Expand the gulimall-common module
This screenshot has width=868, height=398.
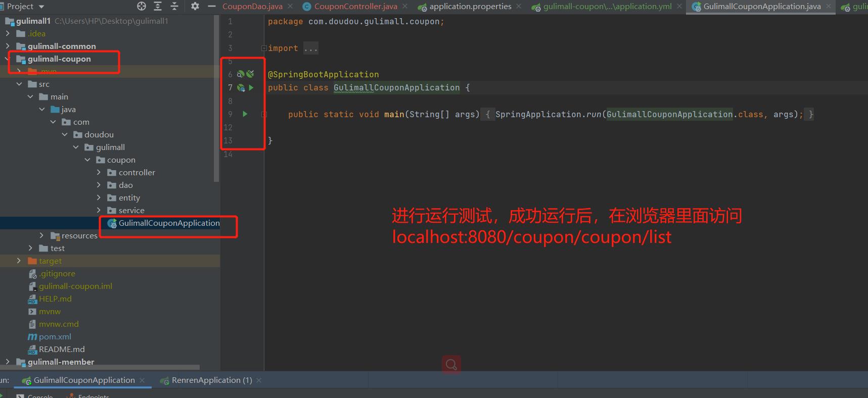click(x=8, y=46)
